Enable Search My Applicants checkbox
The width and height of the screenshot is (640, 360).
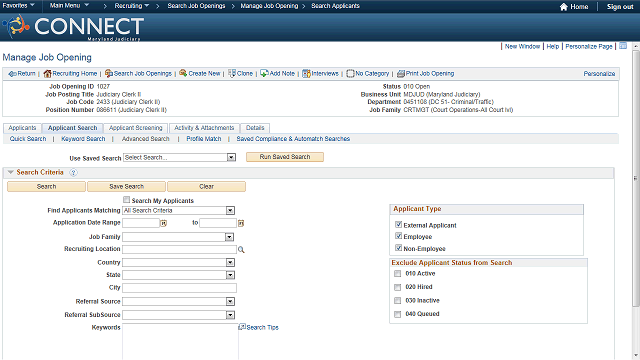pyautogui.click(x=127, y=200)
